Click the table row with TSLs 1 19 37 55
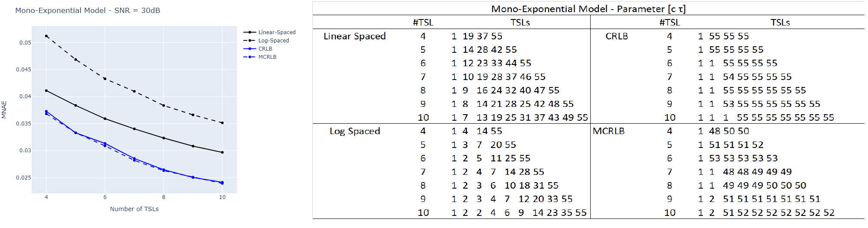 [477, 36]
